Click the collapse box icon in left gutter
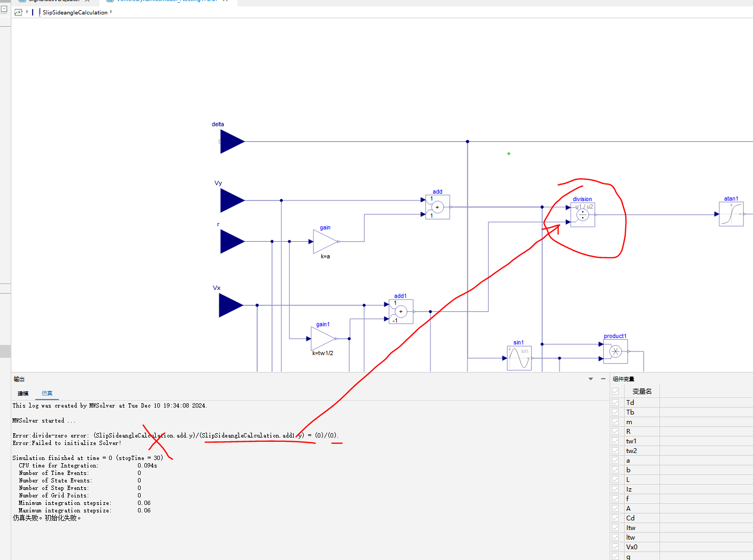 [x=4, y=9]
